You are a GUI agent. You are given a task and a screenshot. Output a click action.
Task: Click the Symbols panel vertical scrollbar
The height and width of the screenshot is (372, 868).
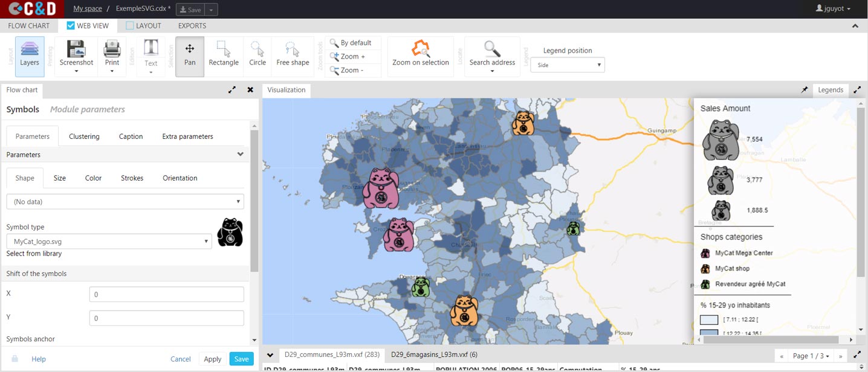click(x=254, y=199)
